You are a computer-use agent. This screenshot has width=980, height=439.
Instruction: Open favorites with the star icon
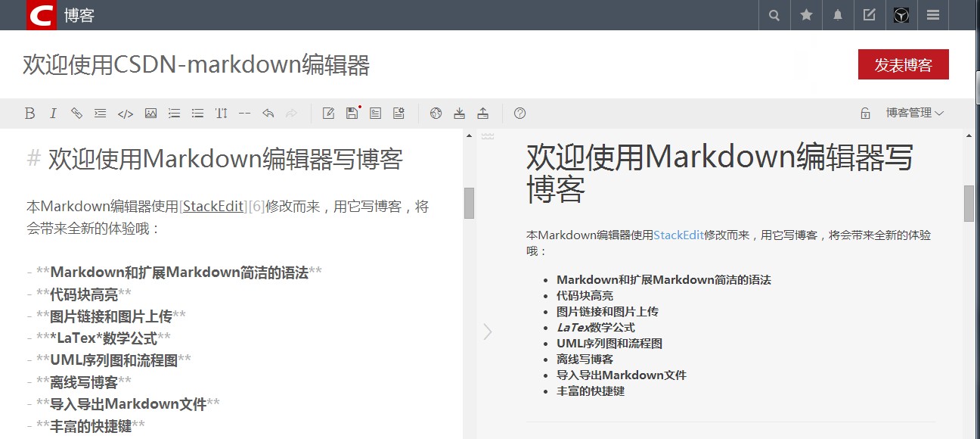(x=806, y=15)
